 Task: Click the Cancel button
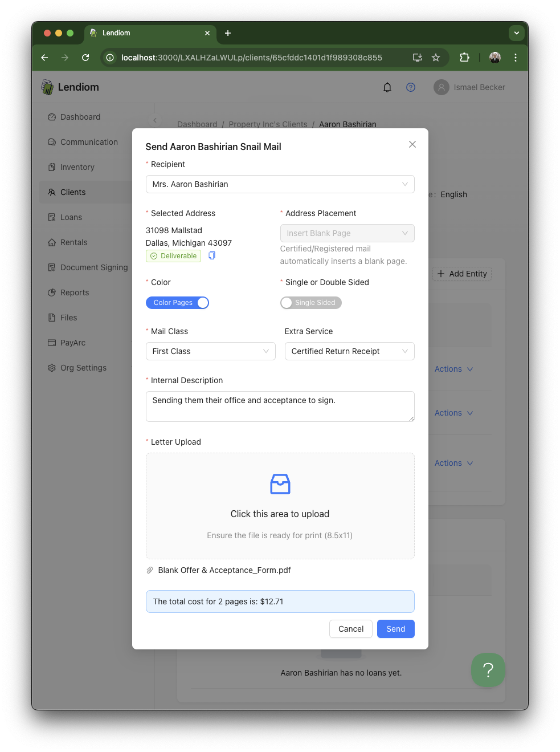click(351, 629)
